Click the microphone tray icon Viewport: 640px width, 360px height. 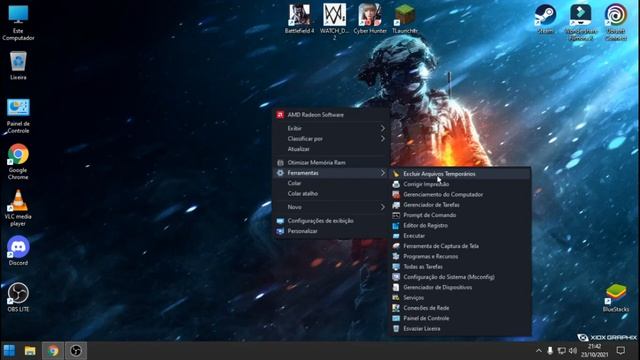tap(550, 351)
